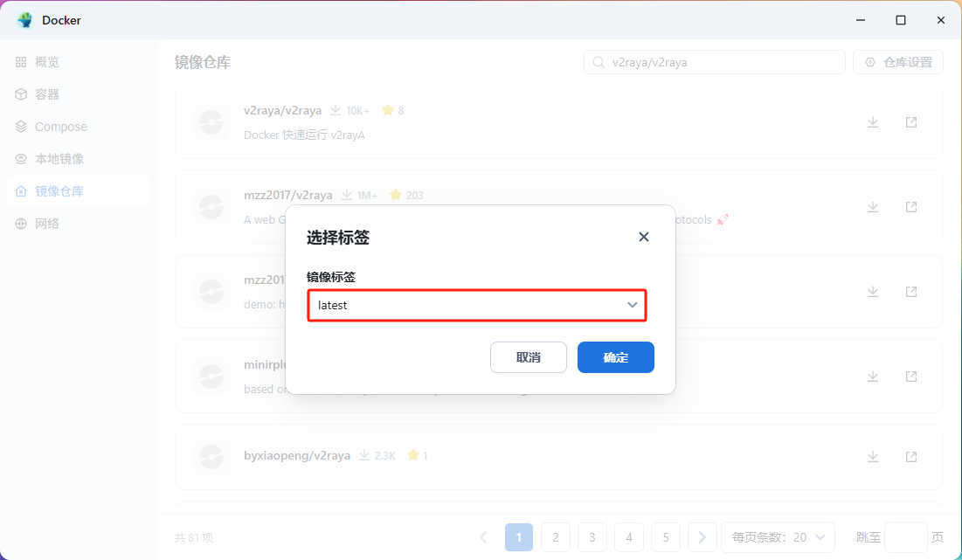The image size is (962, 560).
Task: Click the byxiaopeng/v2raya repository thumbnail
Action: pos(211,457)
